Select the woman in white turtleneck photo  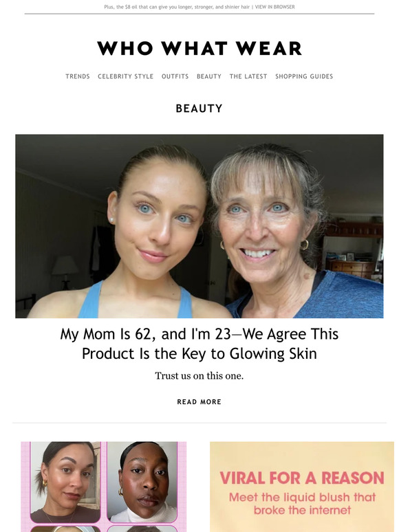pos(142,482)
